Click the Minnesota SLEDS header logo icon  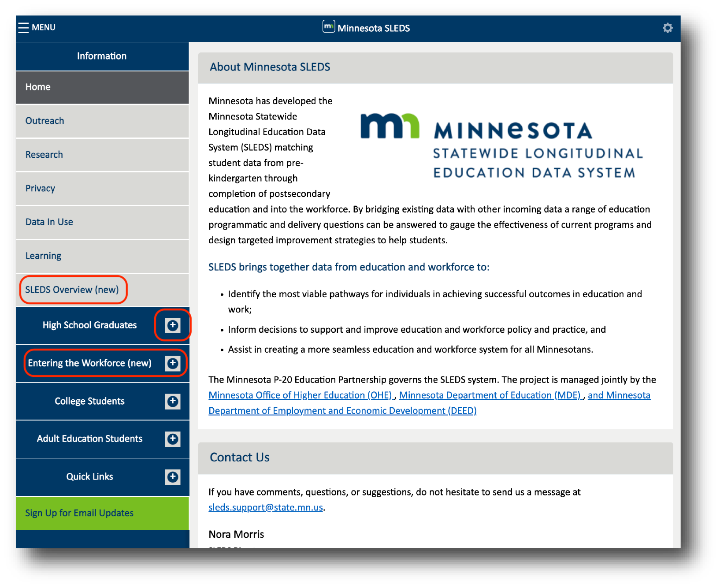pos(329,26)
